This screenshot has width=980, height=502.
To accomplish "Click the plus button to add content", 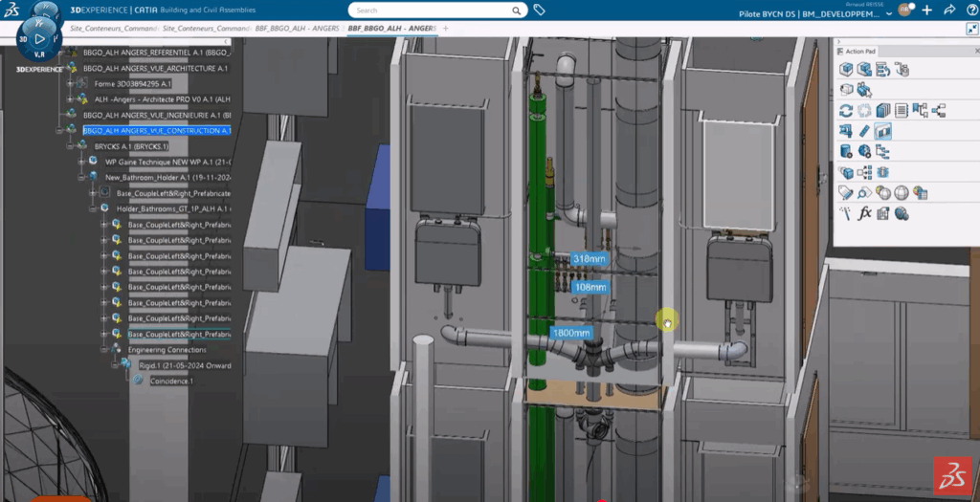I will (x=926, y=11).
